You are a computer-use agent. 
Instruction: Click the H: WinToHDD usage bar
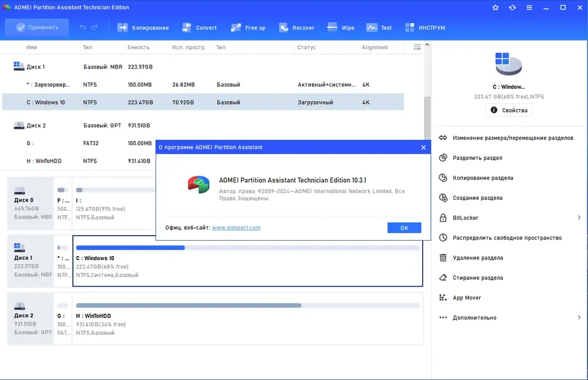click(248, 305)
